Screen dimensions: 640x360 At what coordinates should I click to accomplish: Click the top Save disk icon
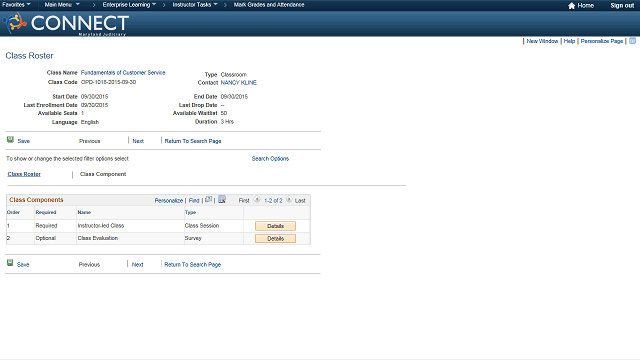point(10,140)
